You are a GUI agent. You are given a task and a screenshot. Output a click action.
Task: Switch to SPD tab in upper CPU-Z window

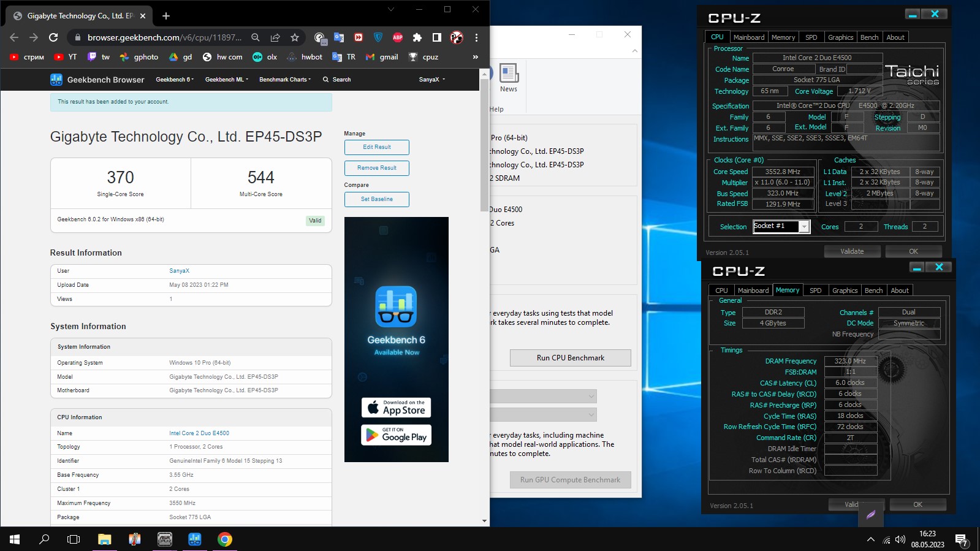coord(811,37)
